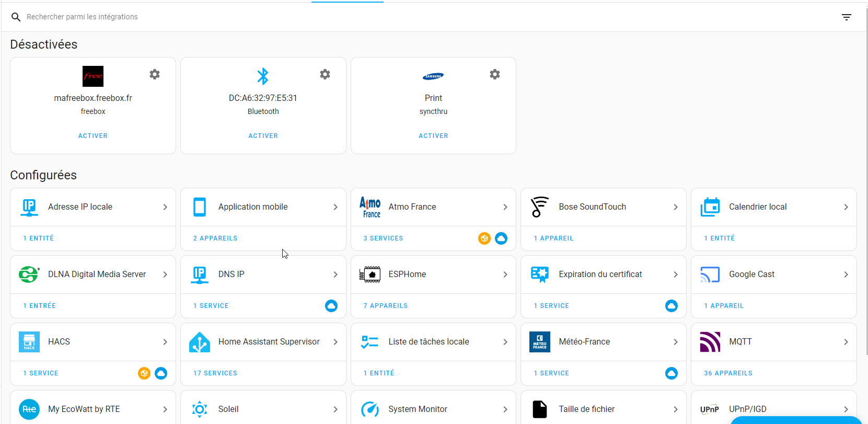Click the ESPHome chip icon
The image size is (868, 424).
[370, 274]
